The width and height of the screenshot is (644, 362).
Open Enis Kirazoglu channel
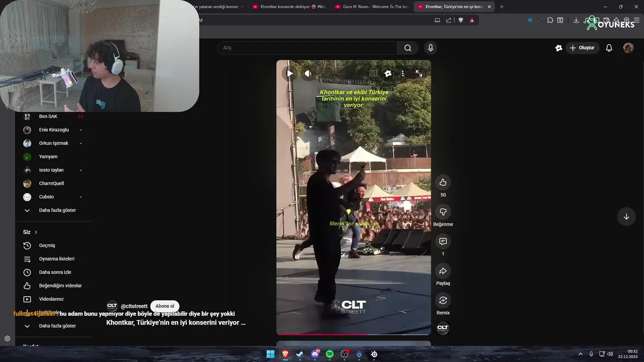click(x=53, y=130)
